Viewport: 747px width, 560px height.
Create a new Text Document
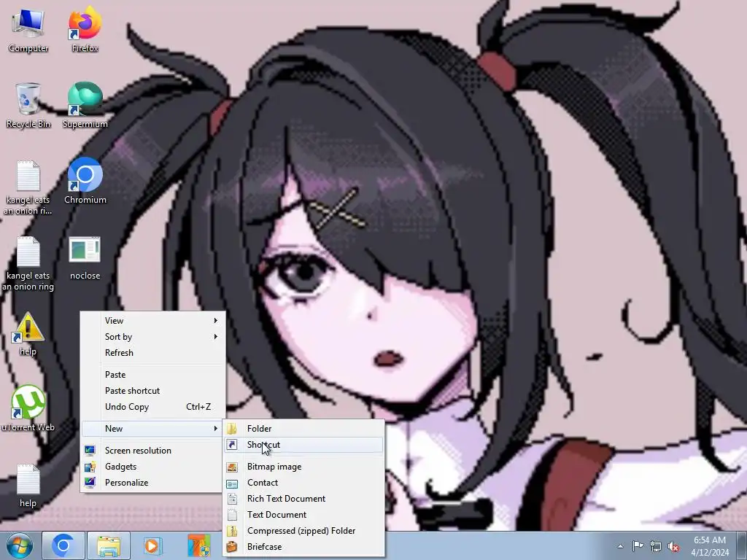click(x=303, y=515)
